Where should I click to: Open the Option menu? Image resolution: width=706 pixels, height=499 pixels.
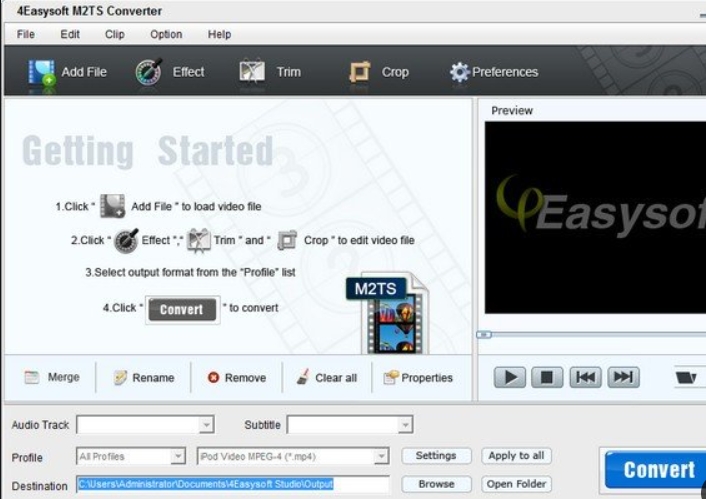point(166,34)
